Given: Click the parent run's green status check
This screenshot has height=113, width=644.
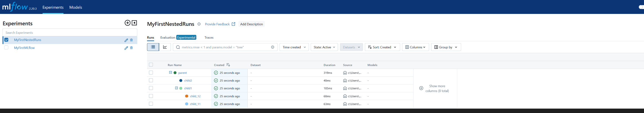Looking at the screenshot, I should tap(216, 73).
